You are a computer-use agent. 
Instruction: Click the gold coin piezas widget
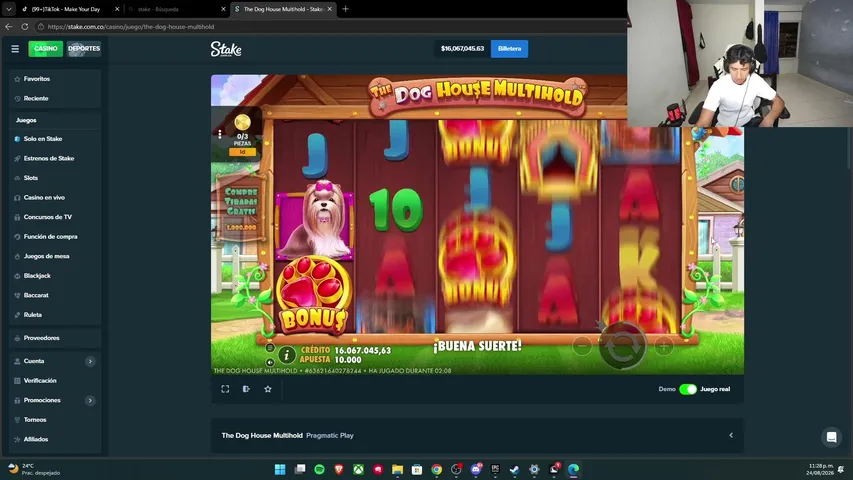pos(242,134)
